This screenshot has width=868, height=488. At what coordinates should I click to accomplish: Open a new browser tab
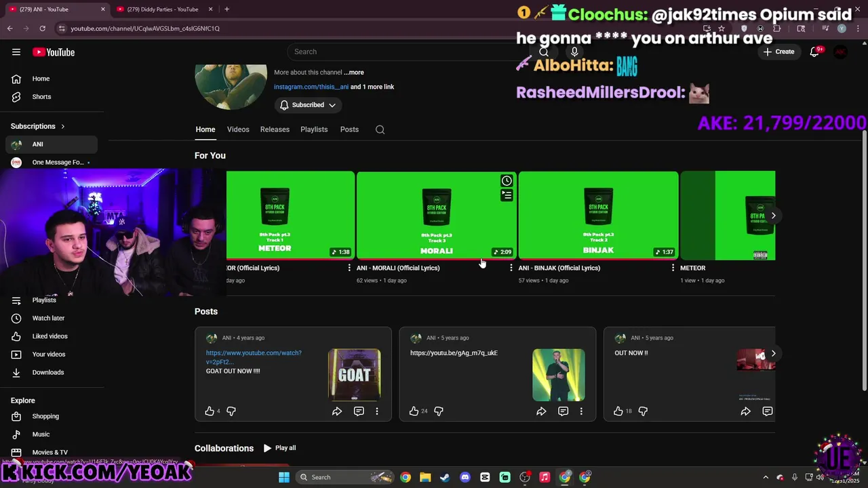coord(226,9)
